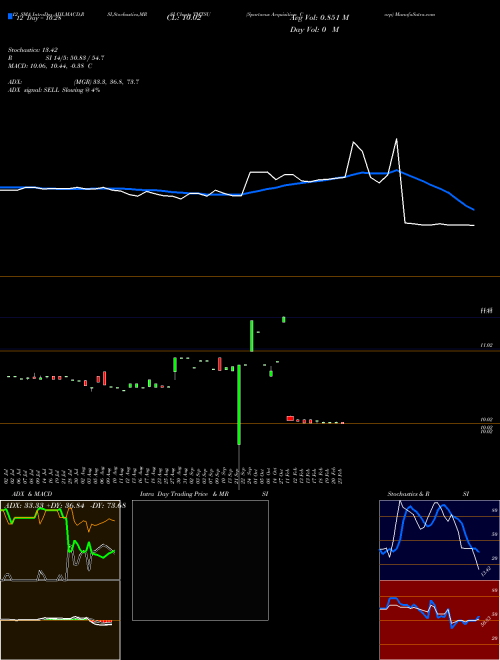Select the '12 Day = 10.28' label

[x=39, y=18]
